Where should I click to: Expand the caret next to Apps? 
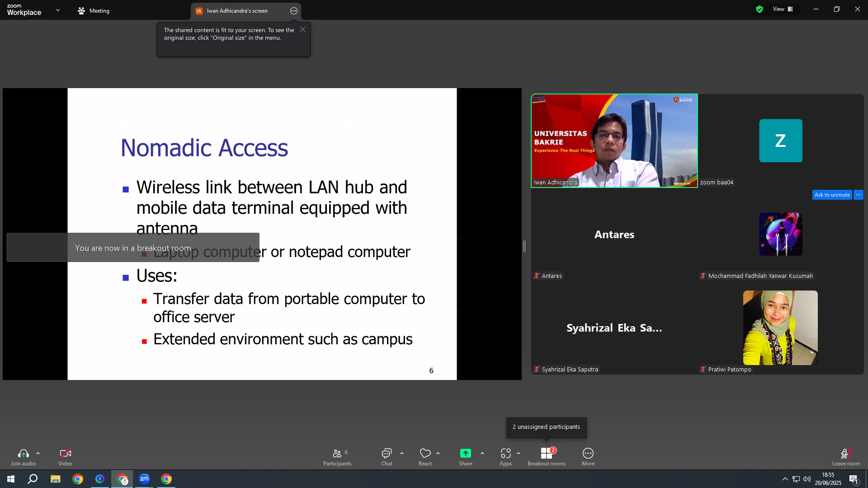click(519, 453)
